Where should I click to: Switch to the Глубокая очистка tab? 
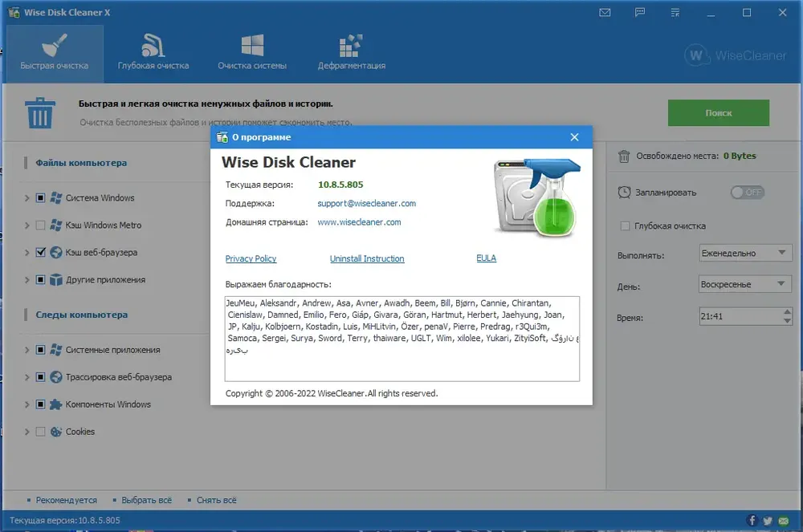153,53
